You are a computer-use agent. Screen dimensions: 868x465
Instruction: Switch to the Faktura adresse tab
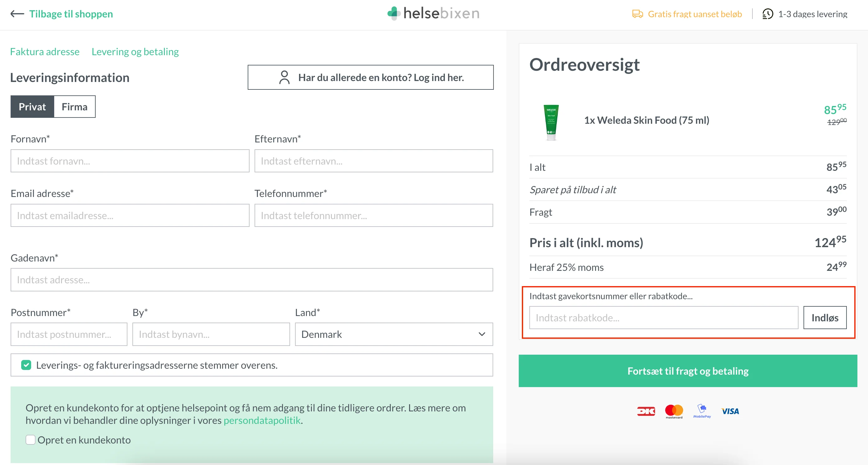click(45, 51)
